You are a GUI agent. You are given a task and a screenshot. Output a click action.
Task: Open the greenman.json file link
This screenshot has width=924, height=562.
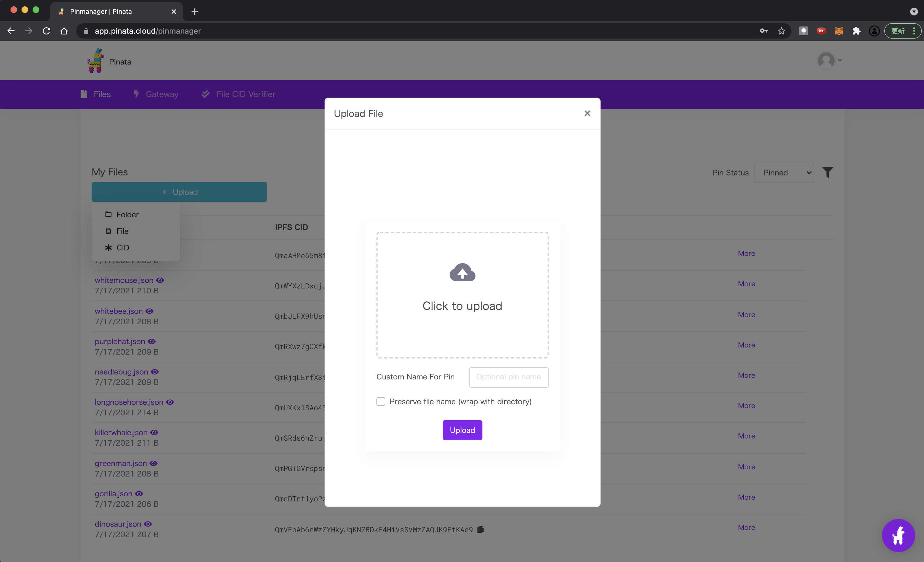coord(121,464)
